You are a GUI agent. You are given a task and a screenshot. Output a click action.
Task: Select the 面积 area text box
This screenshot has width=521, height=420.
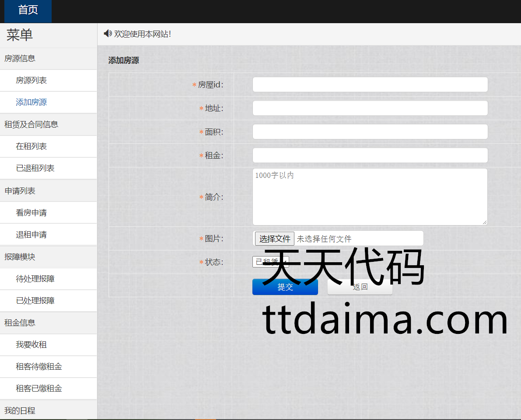370,132
